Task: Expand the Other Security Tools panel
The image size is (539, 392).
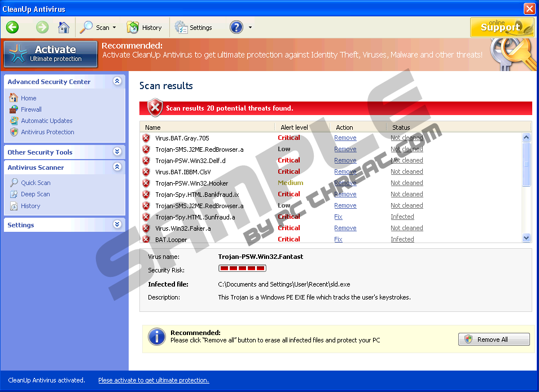Action: (117, 152)
